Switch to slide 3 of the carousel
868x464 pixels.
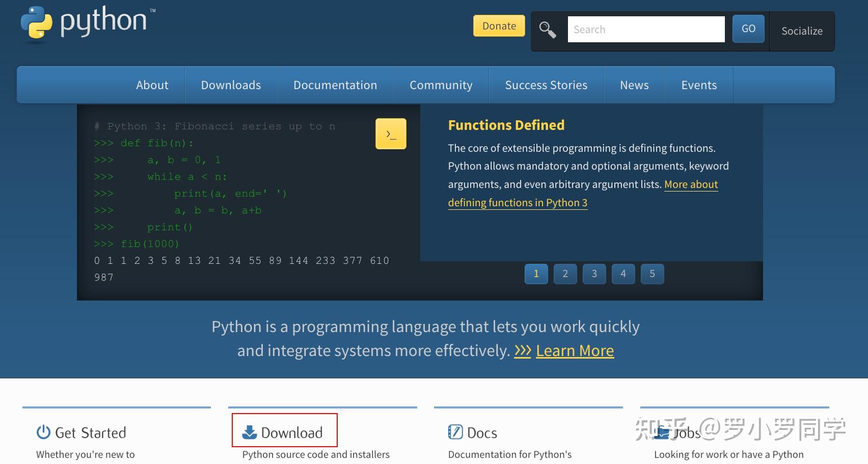[x=594, y=274]
